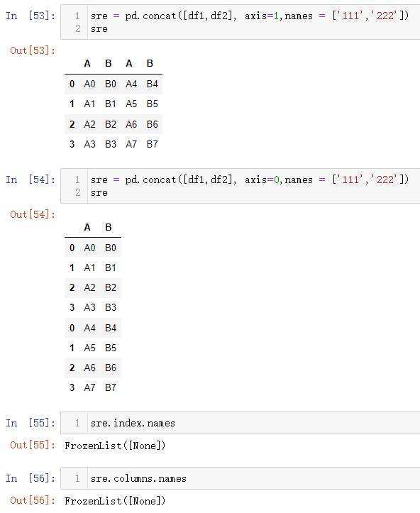Select cell B4 in Out[53] table

152,84
